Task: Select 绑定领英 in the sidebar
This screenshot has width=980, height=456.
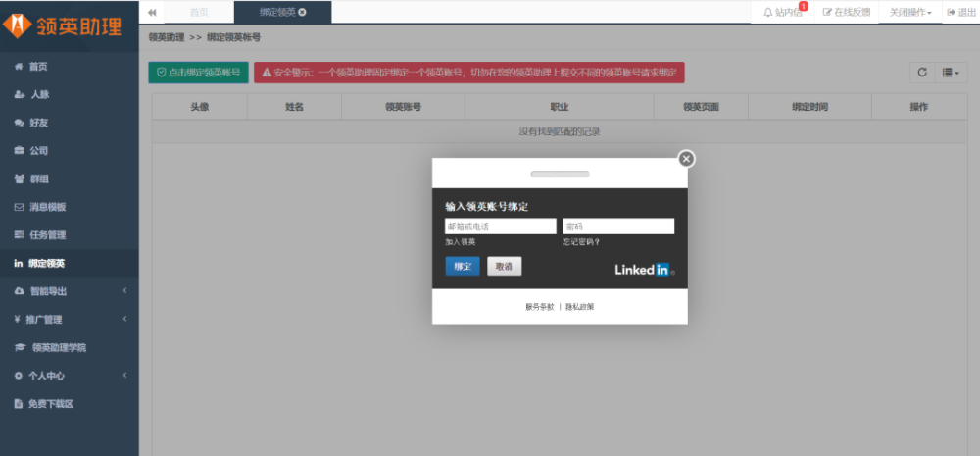Action: pyautogui.click(x=70, y=264)
